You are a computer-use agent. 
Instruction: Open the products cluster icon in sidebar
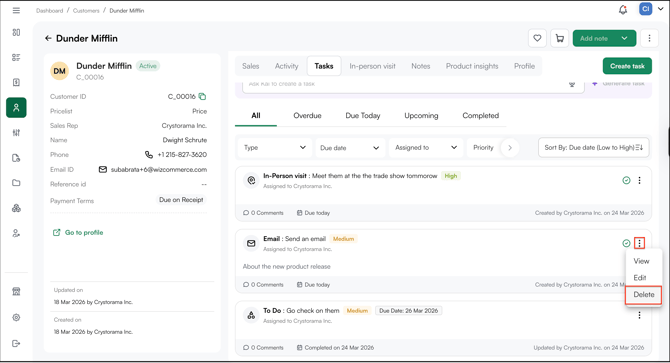(x=16, y=208)
